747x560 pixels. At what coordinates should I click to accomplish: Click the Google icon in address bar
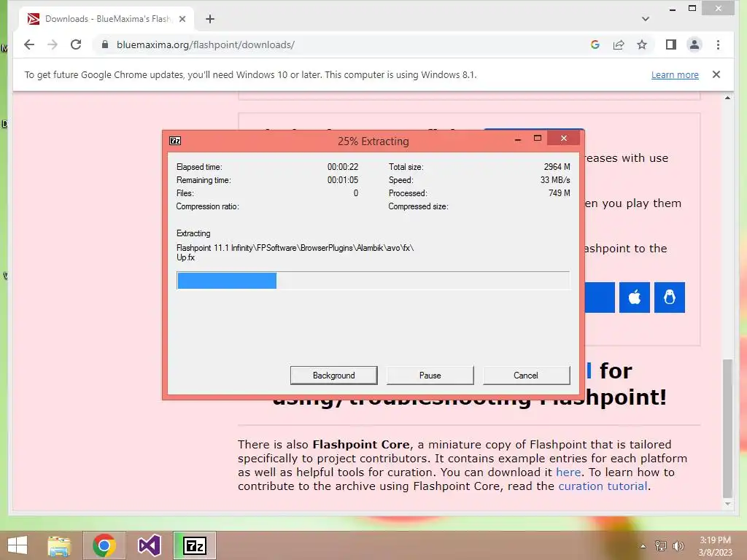coord(595,44)
